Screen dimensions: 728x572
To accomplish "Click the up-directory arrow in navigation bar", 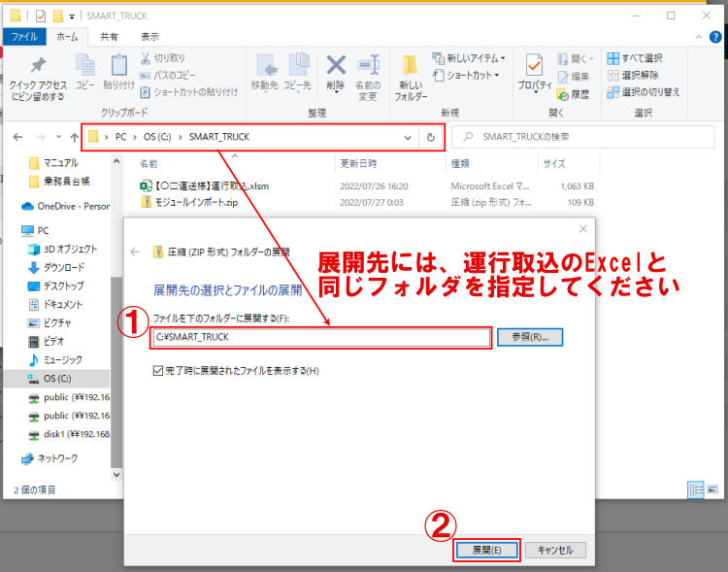I will [75, 137].
